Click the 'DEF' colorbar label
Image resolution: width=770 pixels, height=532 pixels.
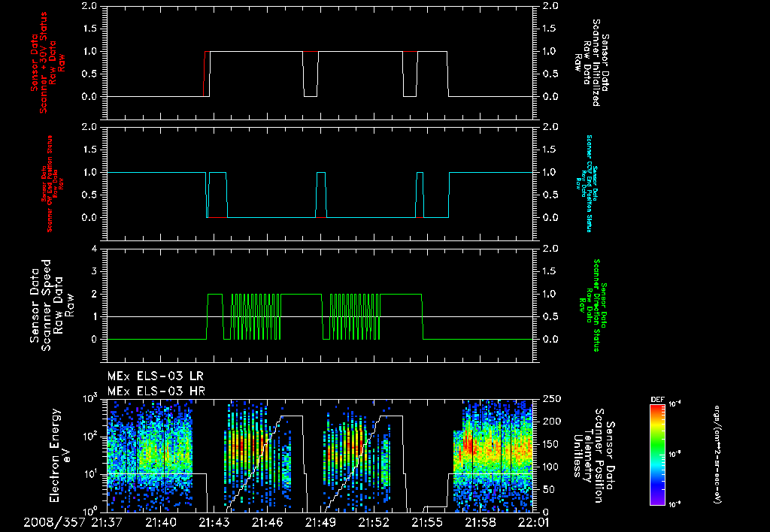[x=657, y=400]
